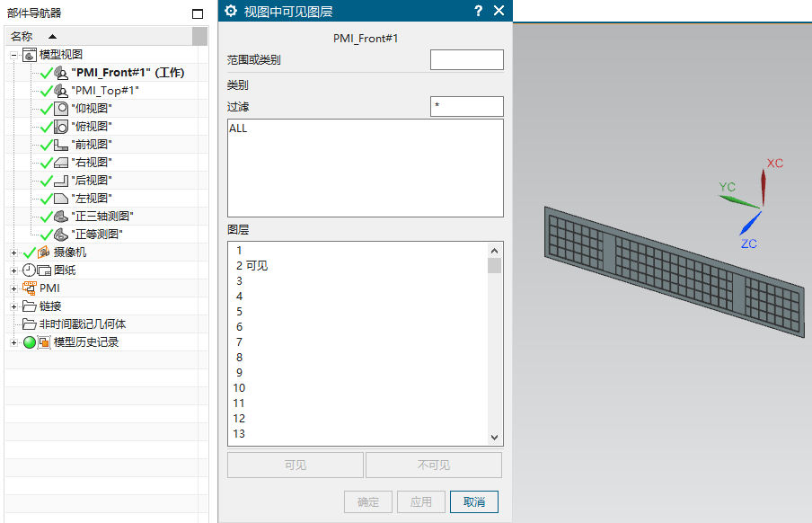812x523 pixels.
Task: Click the XC axis of the triad
Action: coord(763,188)
